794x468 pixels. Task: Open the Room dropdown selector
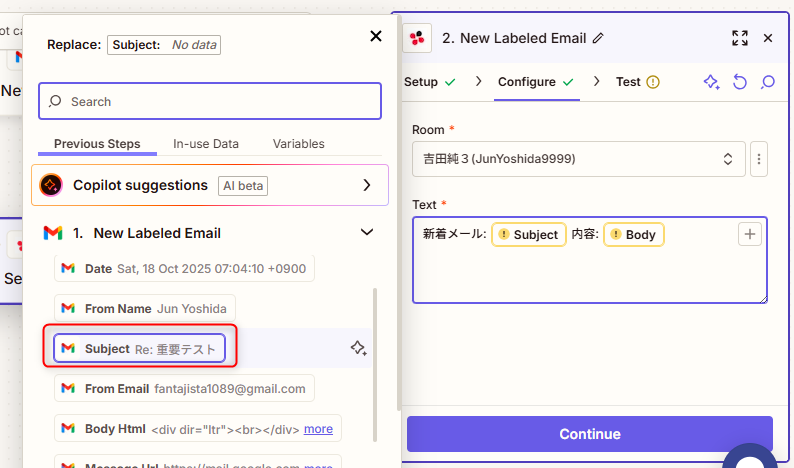[x=579, y=159]
